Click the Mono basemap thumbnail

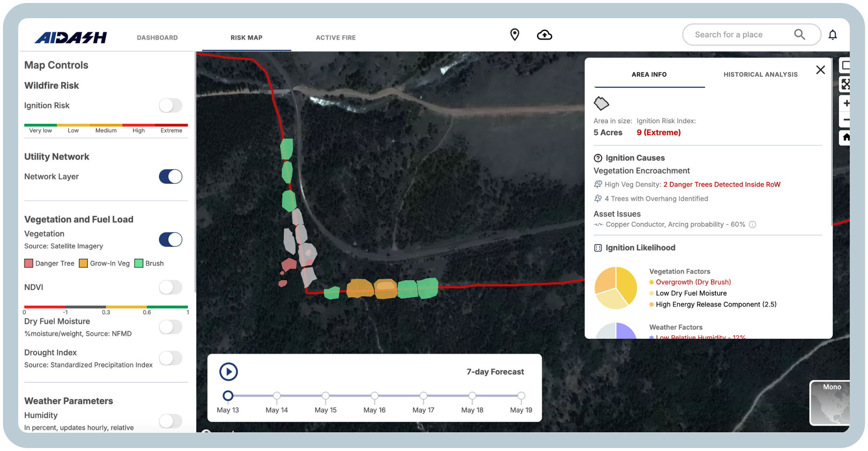(830, 403)
